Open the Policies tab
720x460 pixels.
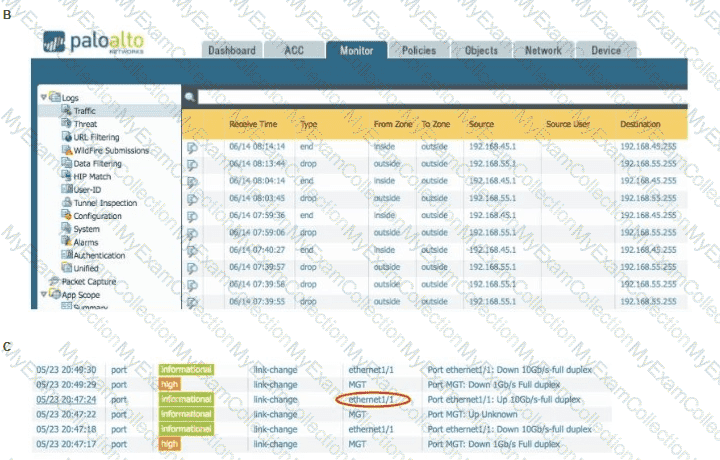[x=418, y=50]
